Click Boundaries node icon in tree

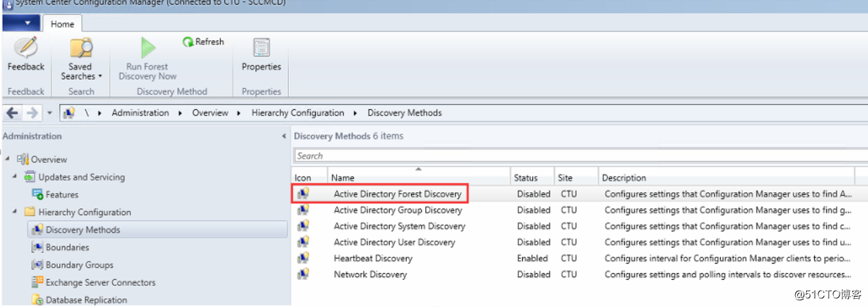coord(37,248)
